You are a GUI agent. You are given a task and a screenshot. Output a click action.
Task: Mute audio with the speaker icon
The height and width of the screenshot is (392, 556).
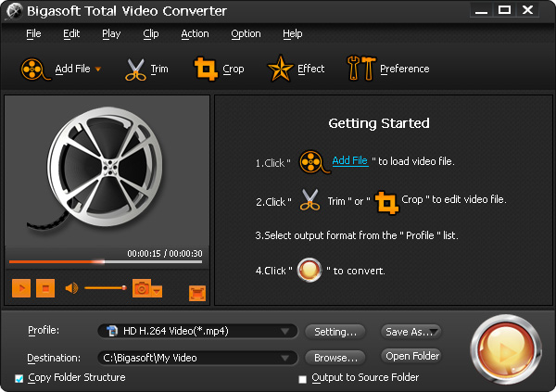tap(71, 288)
